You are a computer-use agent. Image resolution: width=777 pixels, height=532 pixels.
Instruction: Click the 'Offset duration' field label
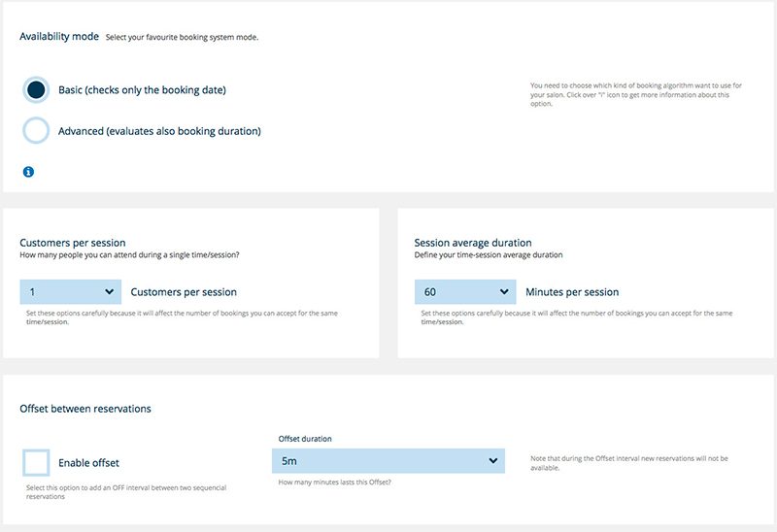pyautogui.click(x=305, y=439)
